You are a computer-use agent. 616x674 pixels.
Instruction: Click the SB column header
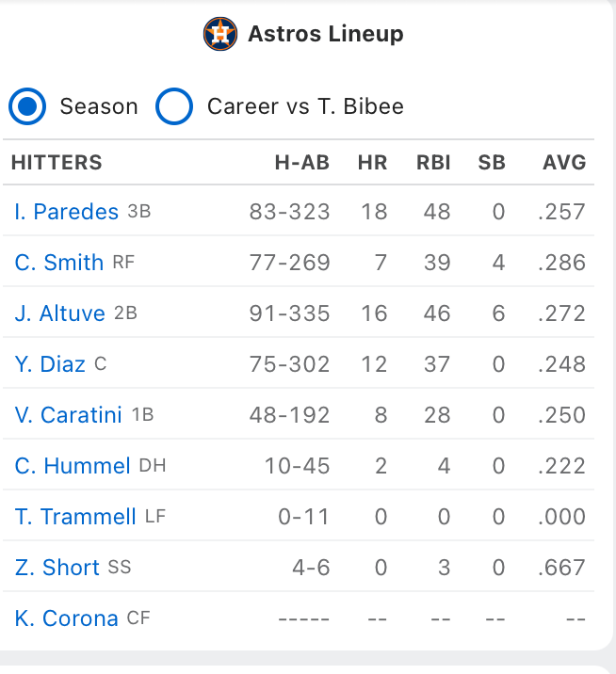point(492,163)
